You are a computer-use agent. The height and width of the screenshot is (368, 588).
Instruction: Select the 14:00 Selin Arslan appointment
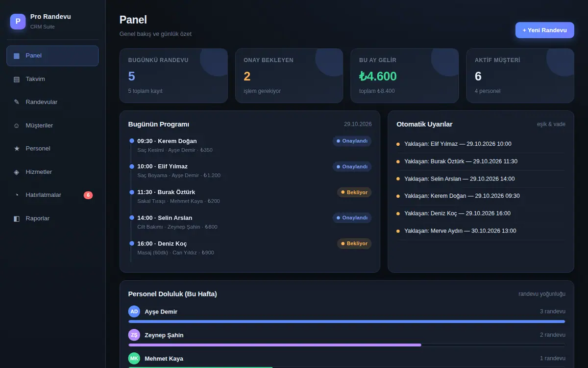[x=250, y=222]
